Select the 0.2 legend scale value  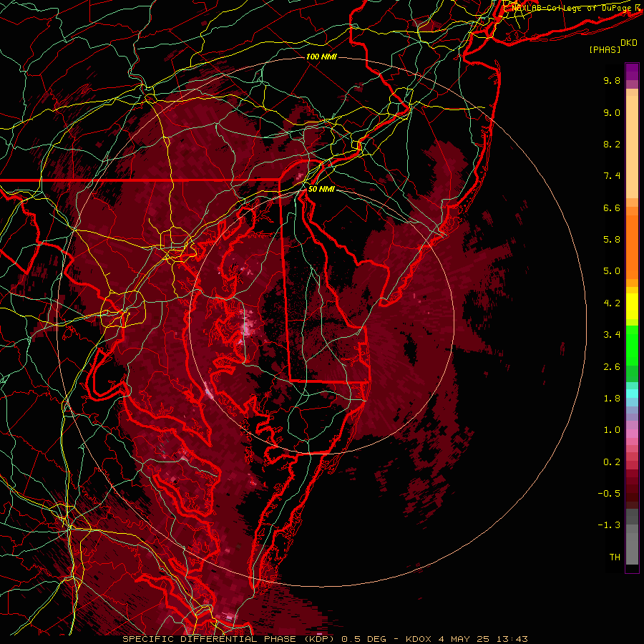pos(612,462)
